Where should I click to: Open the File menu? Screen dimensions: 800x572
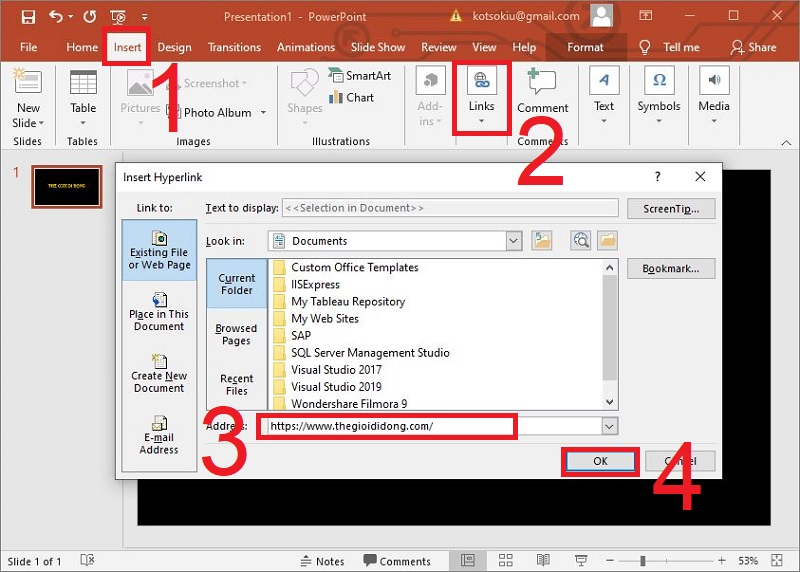(29, 47)
